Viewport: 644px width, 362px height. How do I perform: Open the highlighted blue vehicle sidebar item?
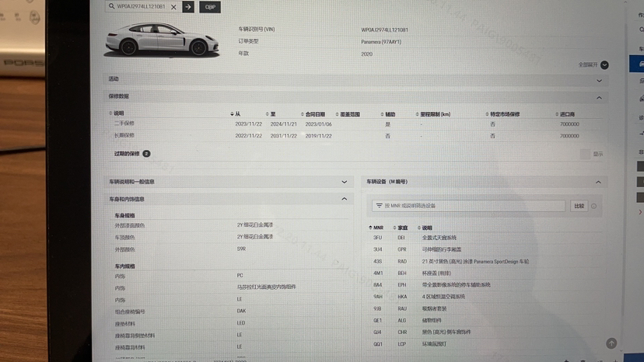point(637,64)
